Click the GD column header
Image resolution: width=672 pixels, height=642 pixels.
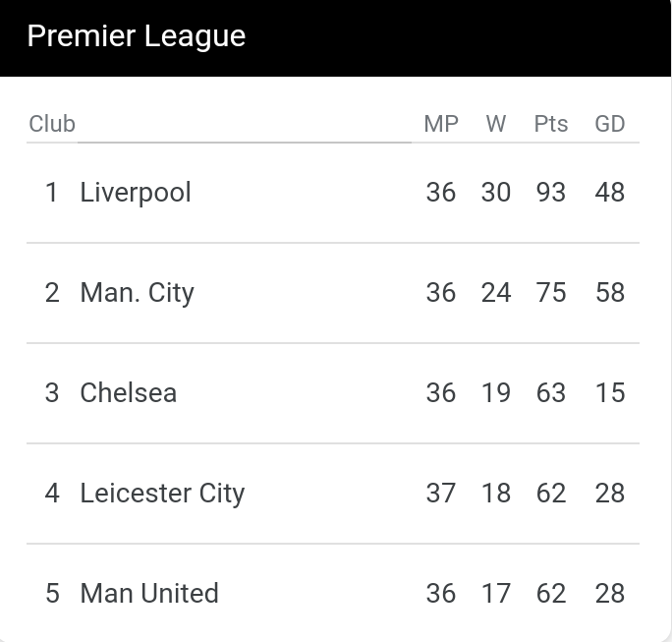coord(610,124)
